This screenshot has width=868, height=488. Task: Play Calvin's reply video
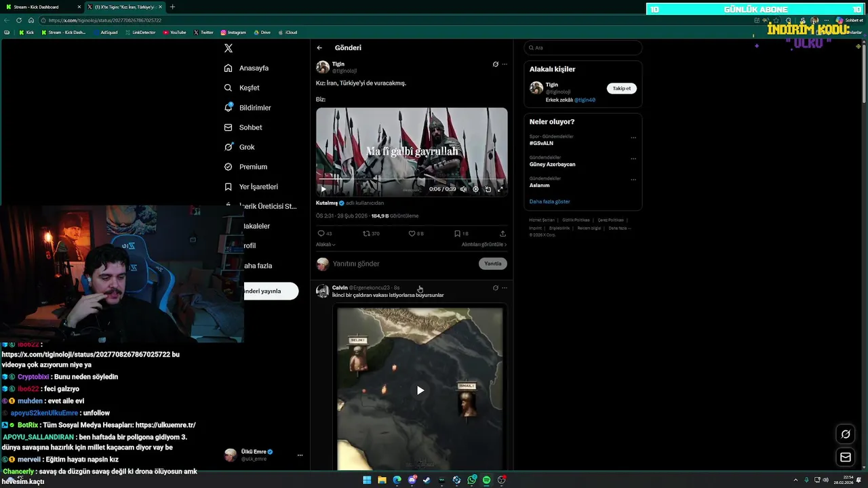tap(420, 390)
